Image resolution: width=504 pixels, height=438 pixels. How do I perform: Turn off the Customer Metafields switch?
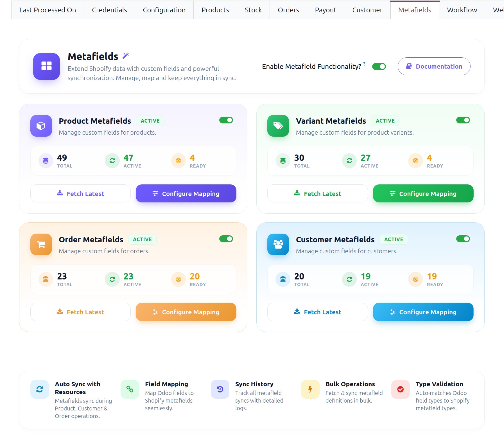point(463,239)
